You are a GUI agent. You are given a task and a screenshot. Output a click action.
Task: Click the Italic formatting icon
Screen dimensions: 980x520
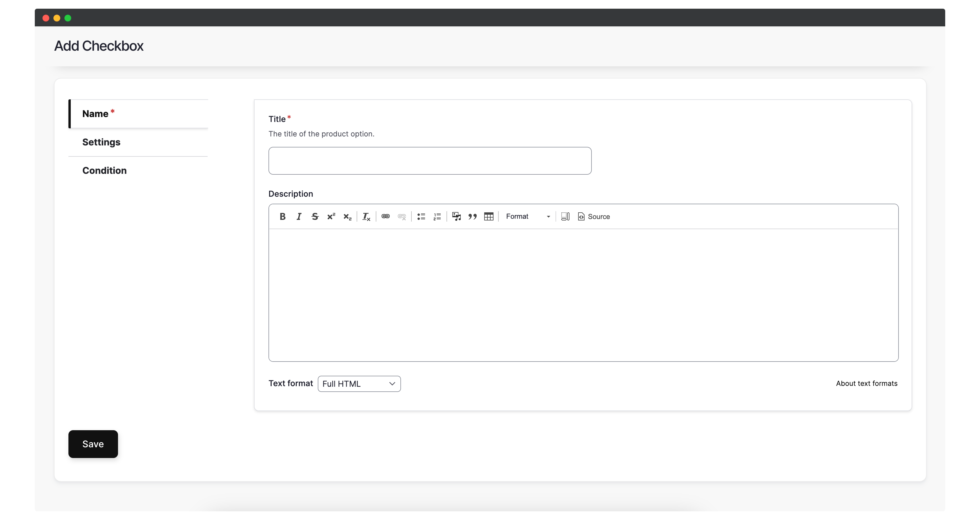[x=299, y=216]
